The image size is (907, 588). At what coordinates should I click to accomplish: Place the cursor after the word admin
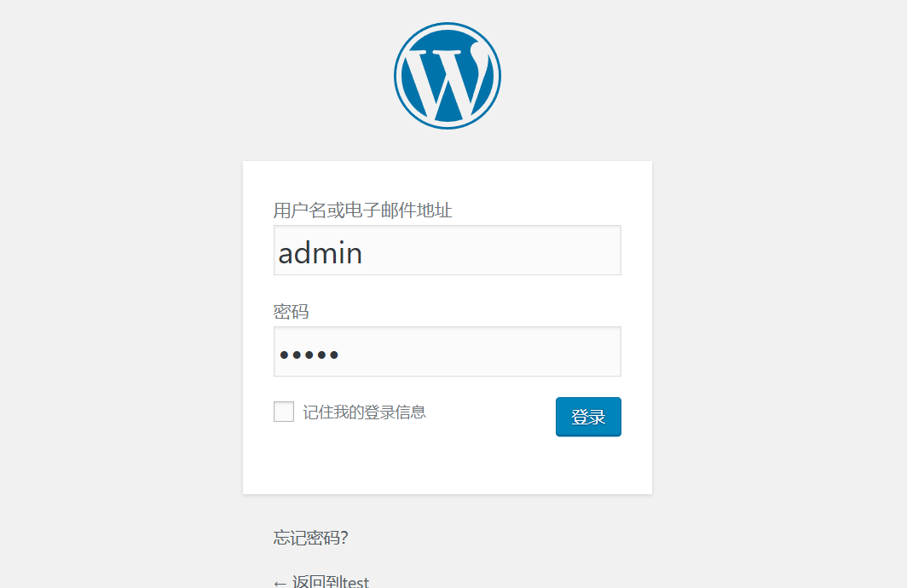tap(365, 254)
